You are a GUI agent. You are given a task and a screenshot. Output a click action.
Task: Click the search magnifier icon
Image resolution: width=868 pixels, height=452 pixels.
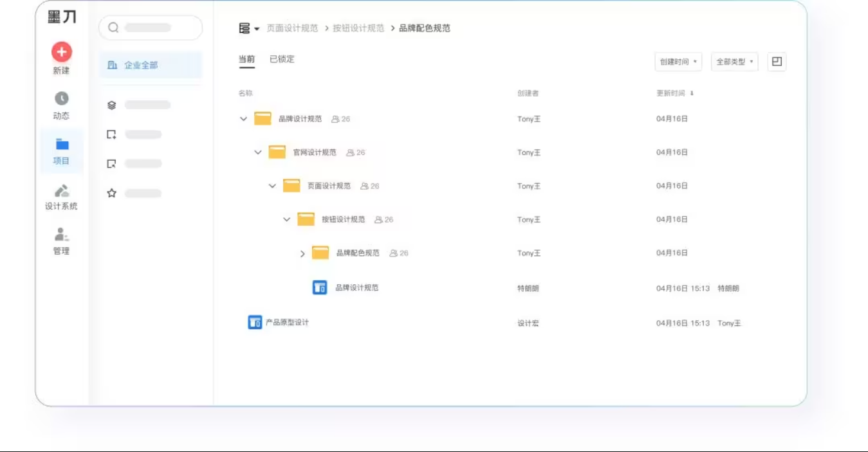(113, 28)
